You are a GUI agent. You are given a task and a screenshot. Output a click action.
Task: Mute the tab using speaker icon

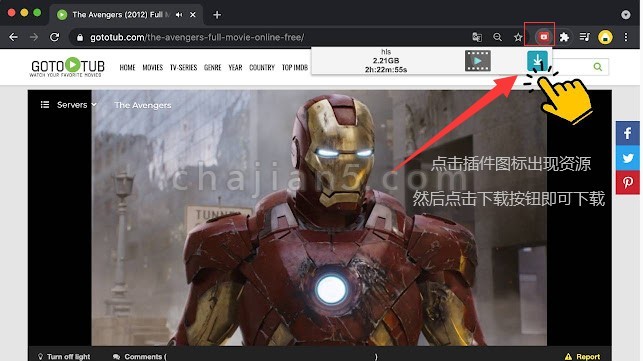179,15
